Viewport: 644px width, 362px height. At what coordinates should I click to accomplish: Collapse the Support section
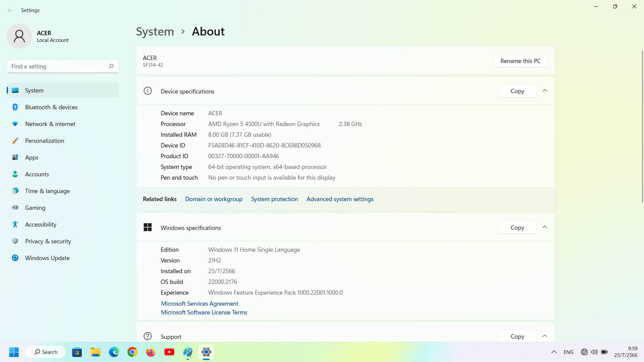(x=545, y=336)
